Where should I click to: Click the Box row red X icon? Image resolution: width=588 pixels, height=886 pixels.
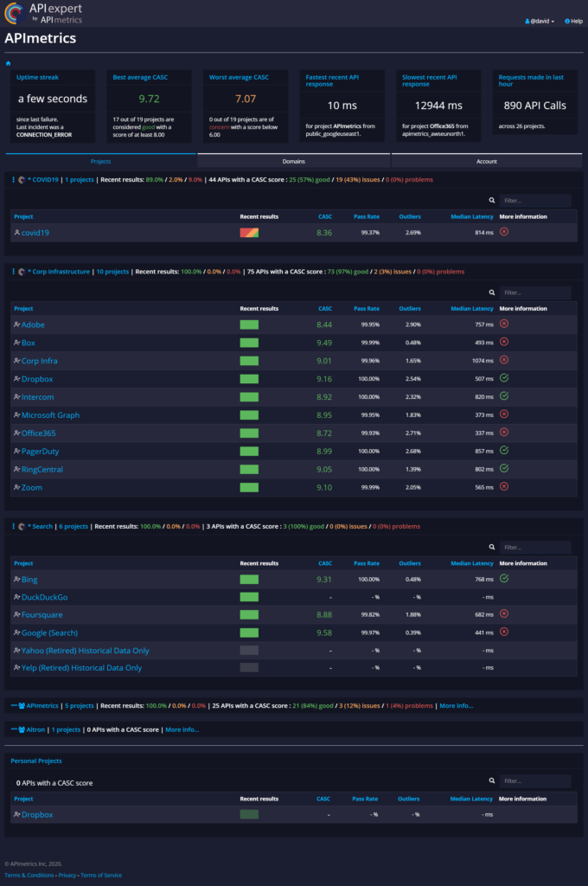[x=504, y=342]
